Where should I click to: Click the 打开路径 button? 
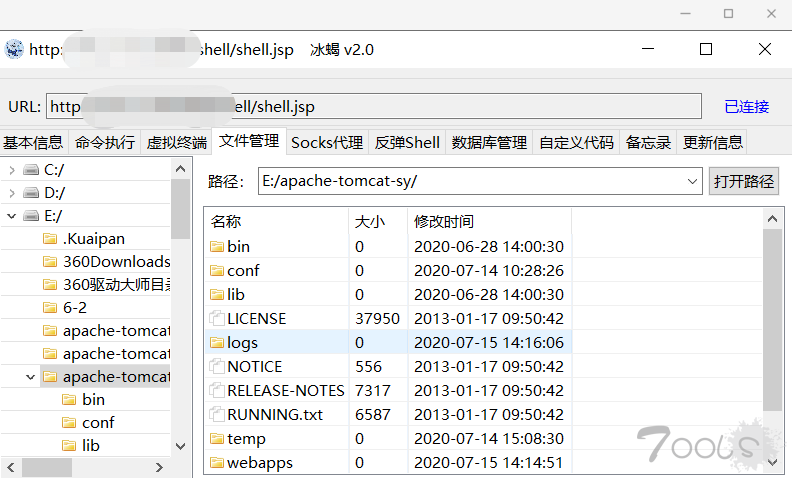click(x=744, y=181)
